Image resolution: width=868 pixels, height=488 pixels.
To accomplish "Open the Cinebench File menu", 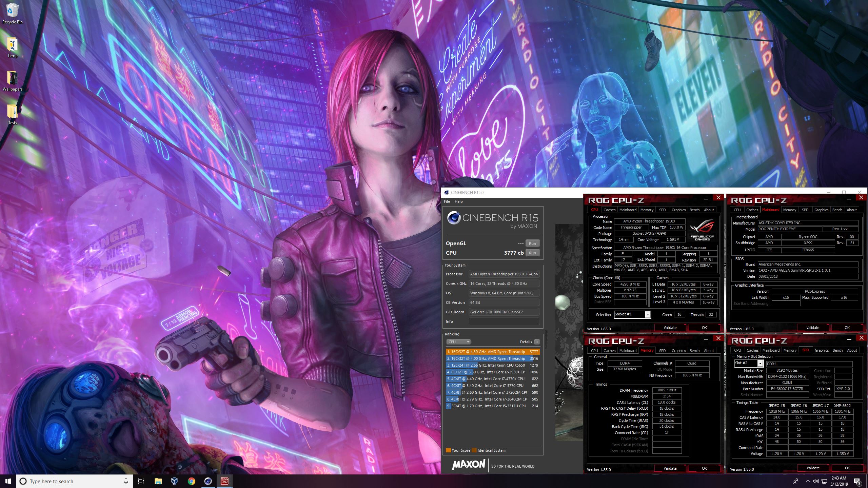I will point(447,201).
